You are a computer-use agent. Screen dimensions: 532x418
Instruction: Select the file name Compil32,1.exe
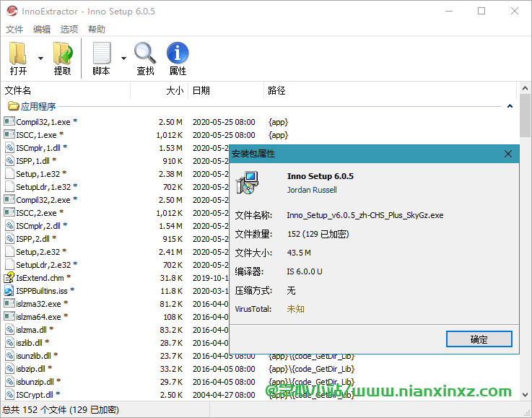point(43,122)
